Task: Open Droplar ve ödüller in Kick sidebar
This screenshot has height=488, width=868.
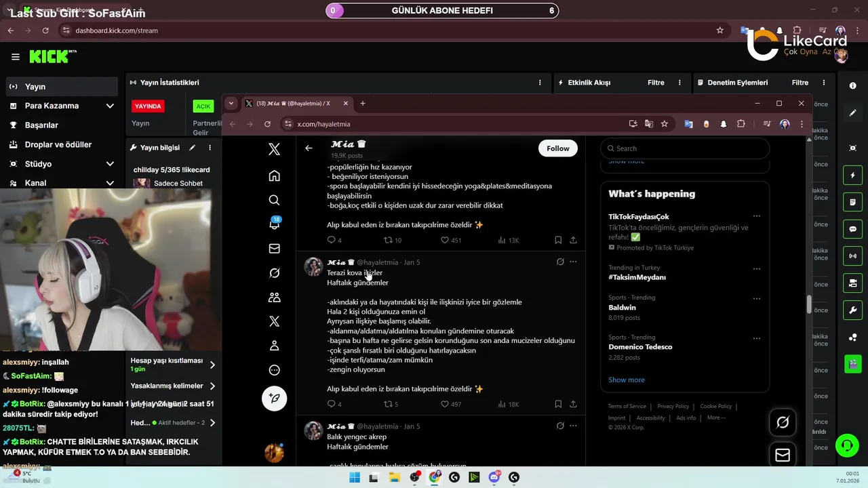Action: tap(62, 144)
